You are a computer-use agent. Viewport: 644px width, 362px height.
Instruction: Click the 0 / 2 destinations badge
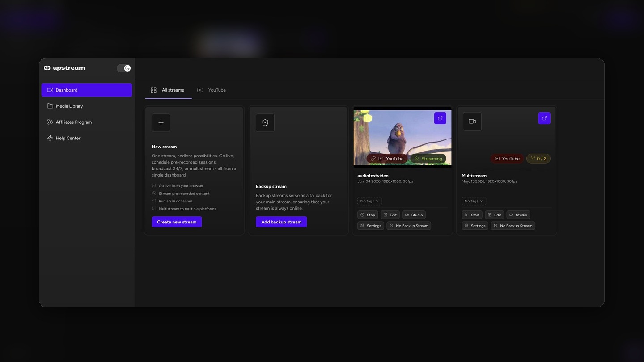(538, 158)
